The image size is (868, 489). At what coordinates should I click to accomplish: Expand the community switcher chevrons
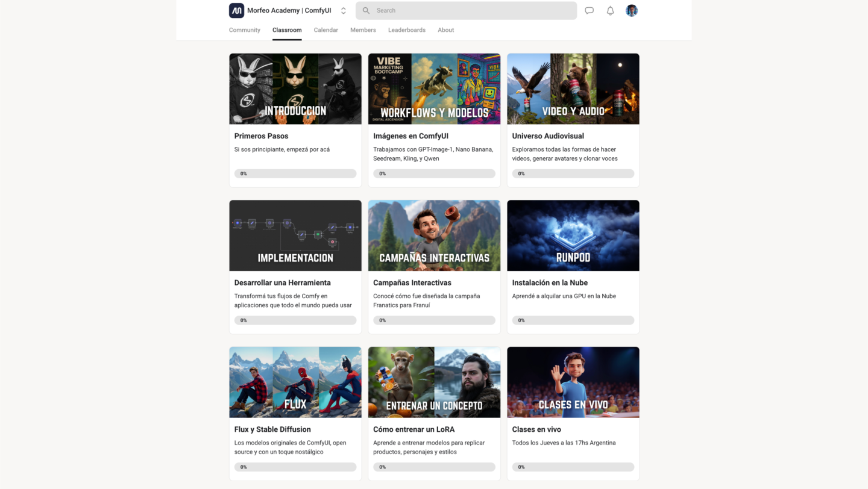pos(344,10)
